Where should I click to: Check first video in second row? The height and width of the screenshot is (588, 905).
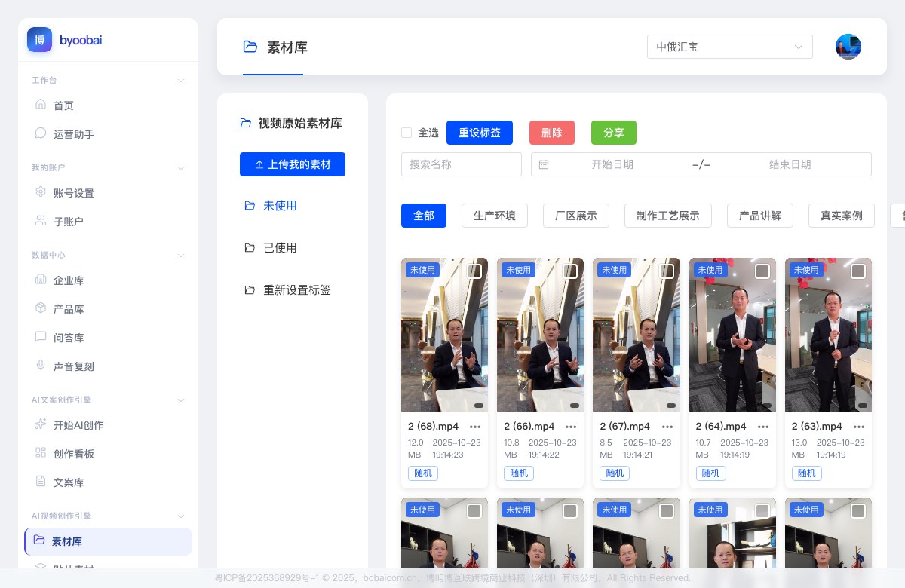coord(474,511)
